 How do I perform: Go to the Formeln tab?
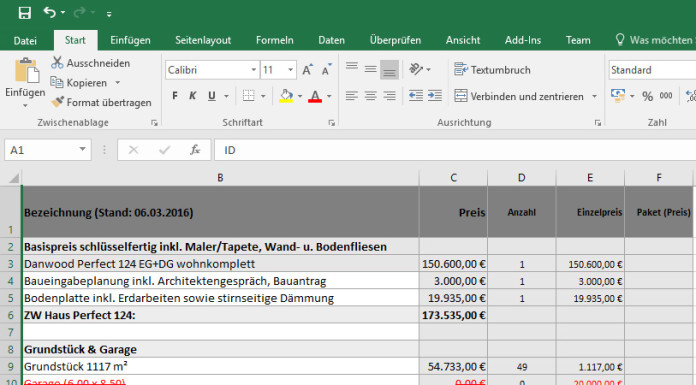point(274,40)
